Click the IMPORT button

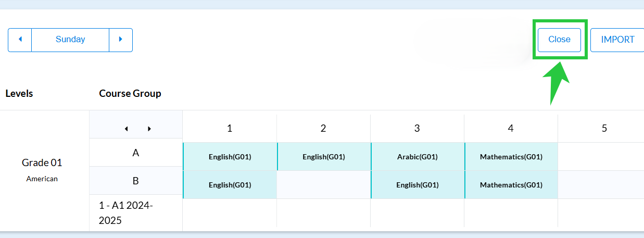click(617, 40)
